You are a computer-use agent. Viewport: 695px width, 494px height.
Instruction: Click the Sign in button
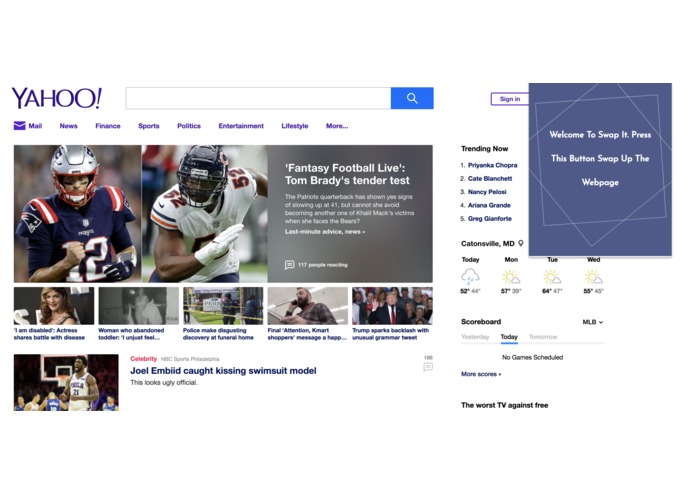click(510, 99)
